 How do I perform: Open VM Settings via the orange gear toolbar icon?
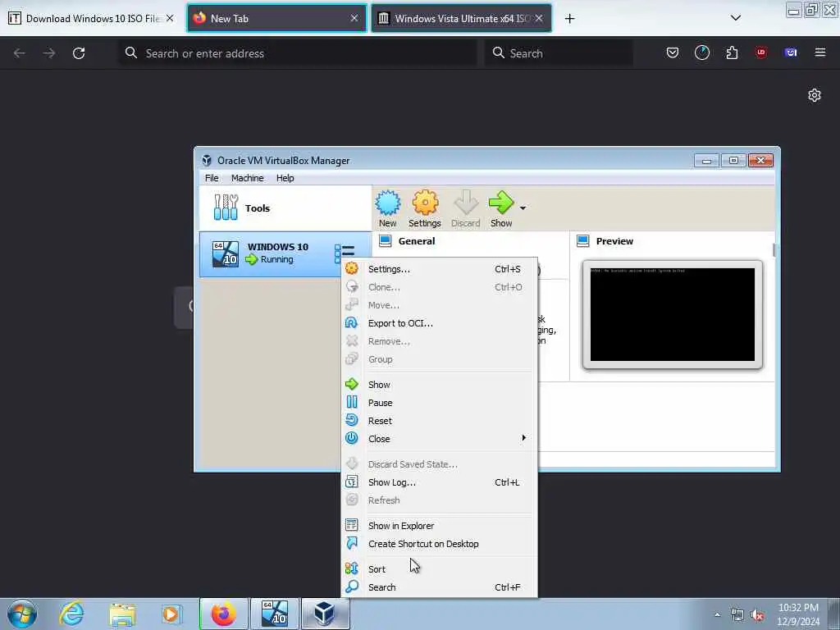(x=425, y=209)
